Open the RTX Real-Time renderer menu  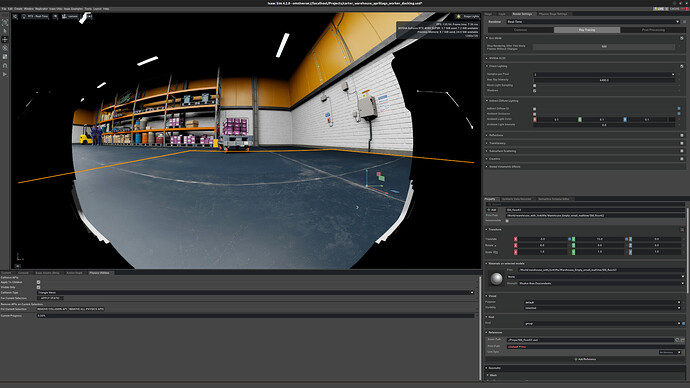coord(35,16)
